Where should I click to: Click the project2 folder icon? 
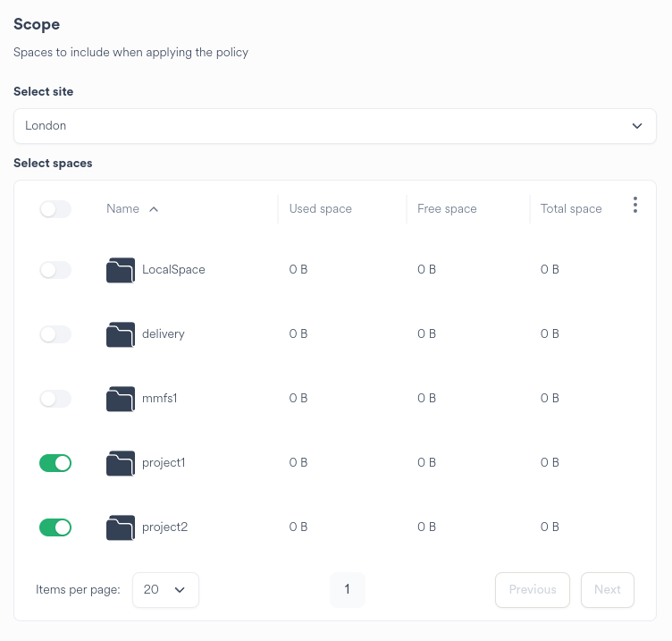120,527
